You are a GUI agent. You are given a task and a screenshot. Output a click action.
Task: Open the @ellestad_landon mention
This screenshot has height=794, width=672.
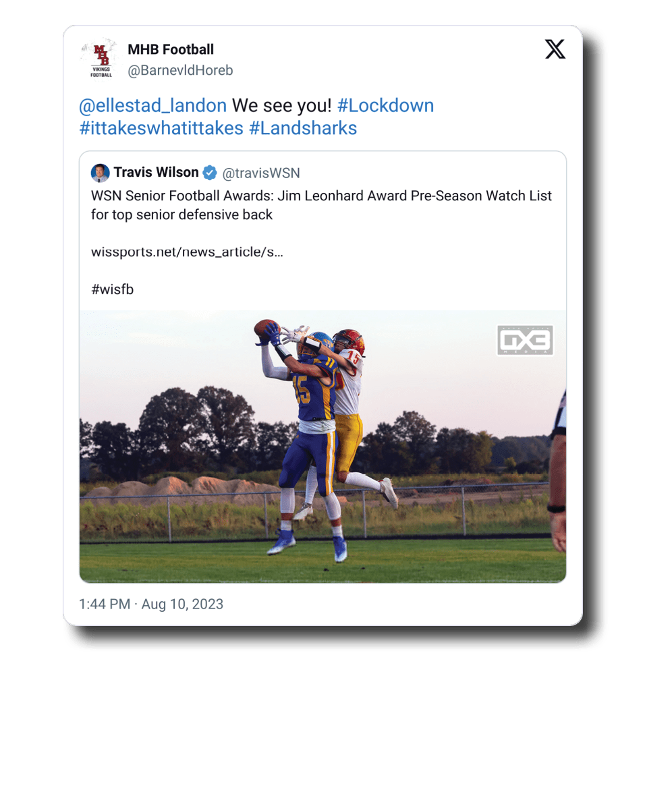point(153,106)
